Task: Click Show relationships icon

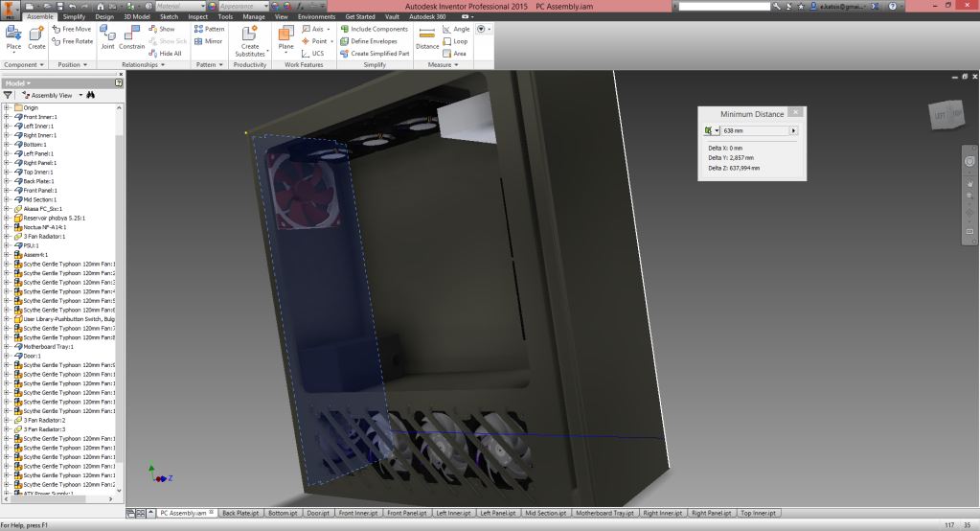Action: 162,30
